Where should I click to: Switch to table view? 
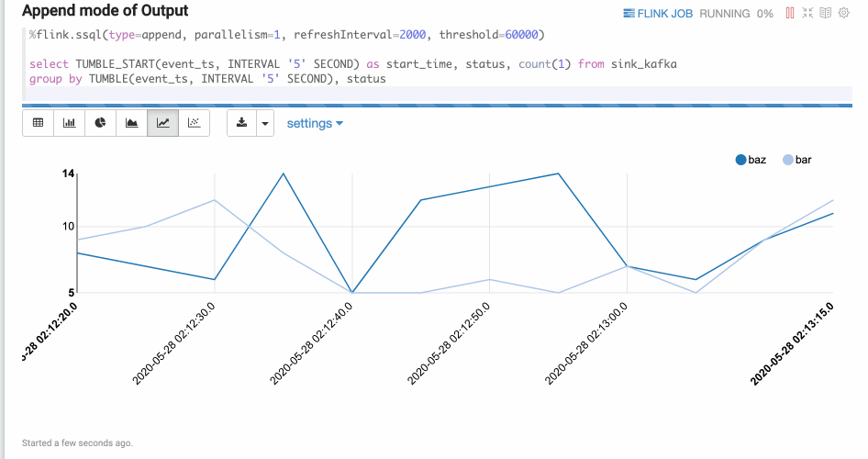coord(39,123)
